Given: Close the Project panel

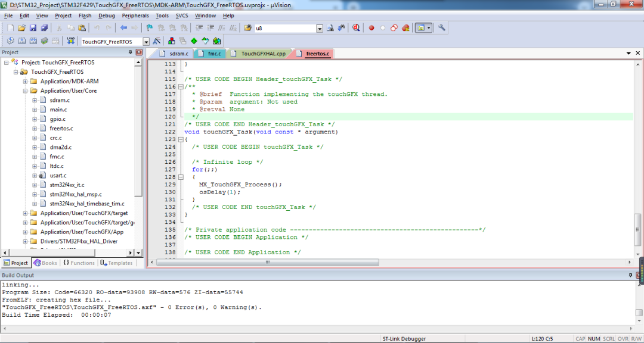Looking at the screenshot, I should 139,52.
